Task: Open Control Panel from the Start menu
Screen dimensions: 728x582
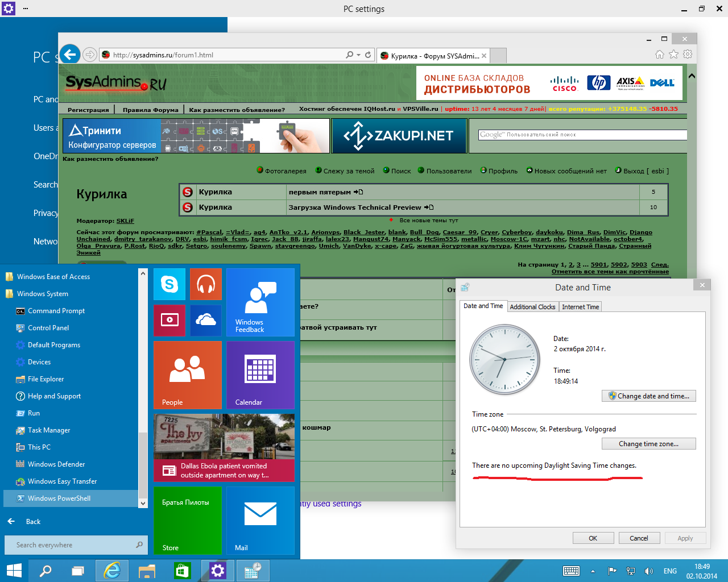Action: (x=48, y=328)
